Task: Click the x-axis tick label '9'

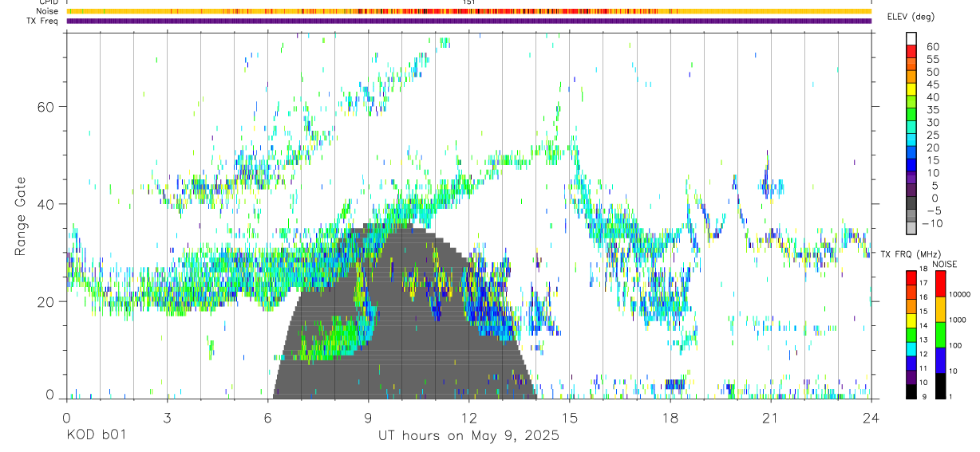Action: pyautogui.click(x=368, y=419)
